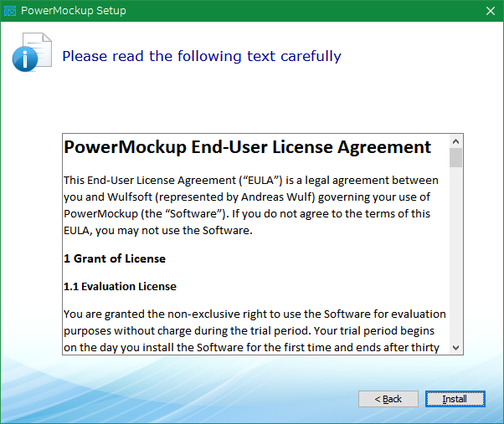The height and width of the screenshot is (424, 504).
Task: Click the line beginning 'purposes without charge'
Action: tap(249, 331)
